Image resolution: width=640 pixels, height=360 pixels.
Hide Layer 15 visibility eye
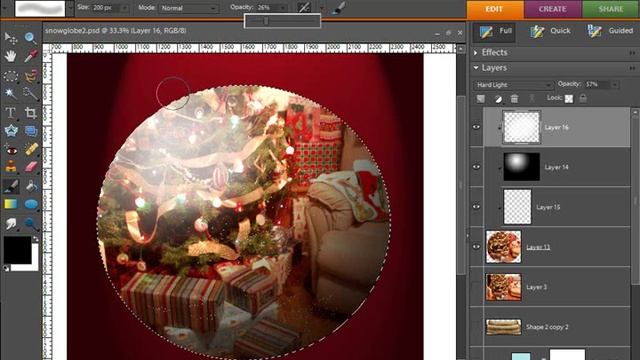(476, 207)
